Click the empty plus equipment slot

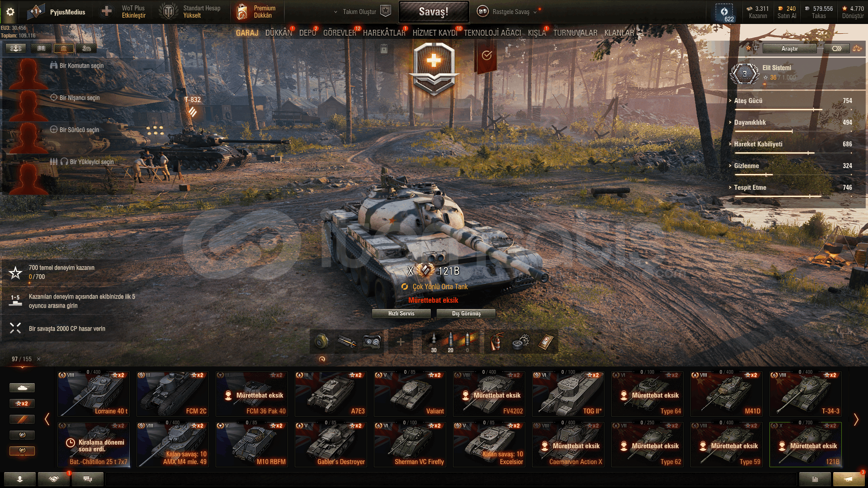coord(401,342)
